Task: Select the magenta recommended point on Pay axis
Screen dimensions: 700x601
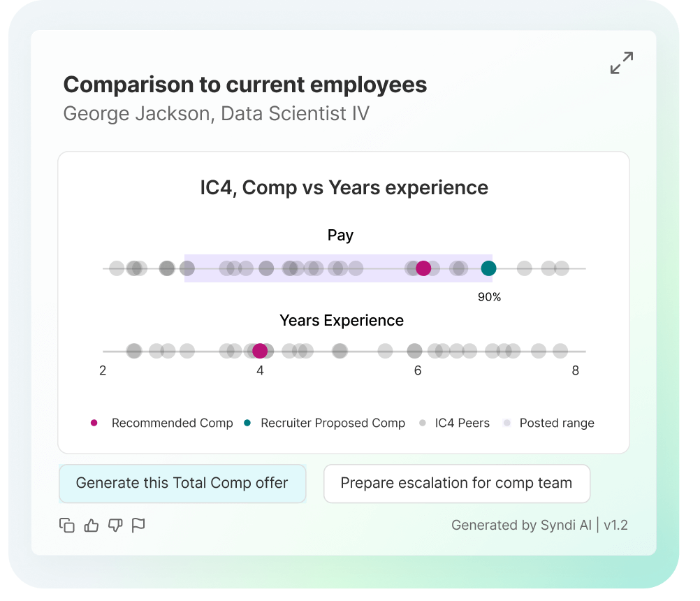Action: click(423, 268)
